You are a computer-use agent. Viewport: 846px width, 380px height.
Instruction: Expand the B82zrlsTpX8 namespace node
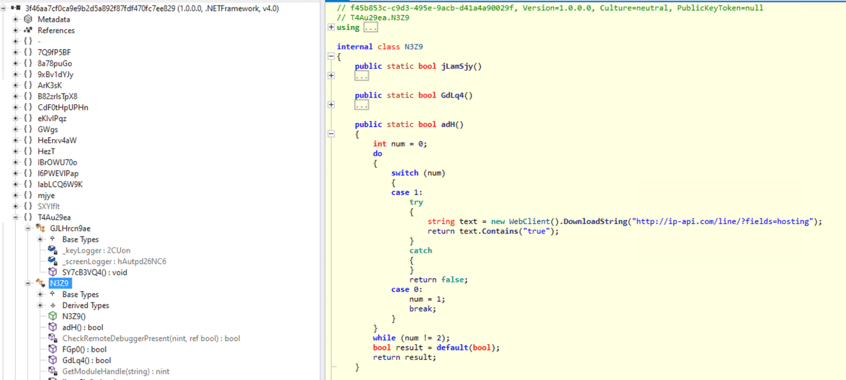16,97
